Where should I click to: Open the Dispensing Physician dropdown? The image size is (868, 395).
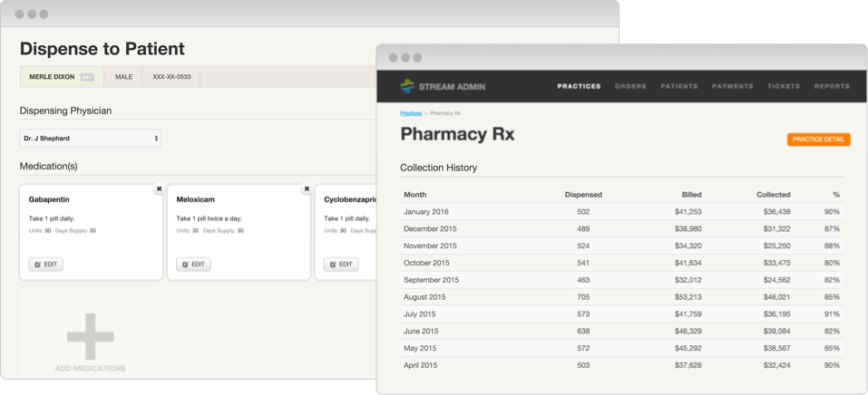pos(91,139)
